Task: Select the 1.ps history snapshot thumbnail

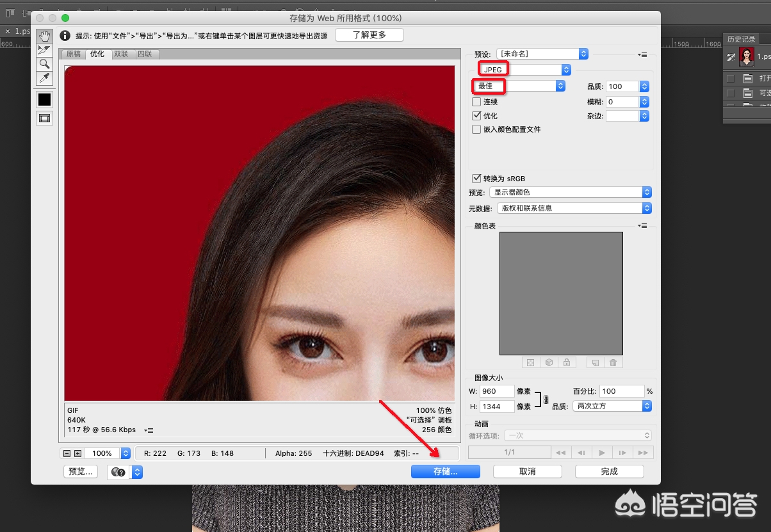Action: 747,57
